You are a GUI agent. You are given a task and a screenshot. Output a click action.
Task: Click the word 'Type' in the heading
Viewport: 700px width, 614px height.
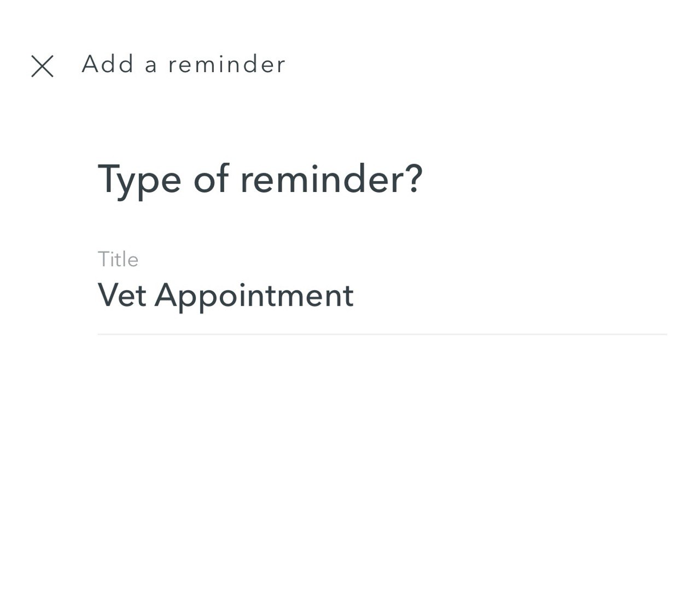139,180
